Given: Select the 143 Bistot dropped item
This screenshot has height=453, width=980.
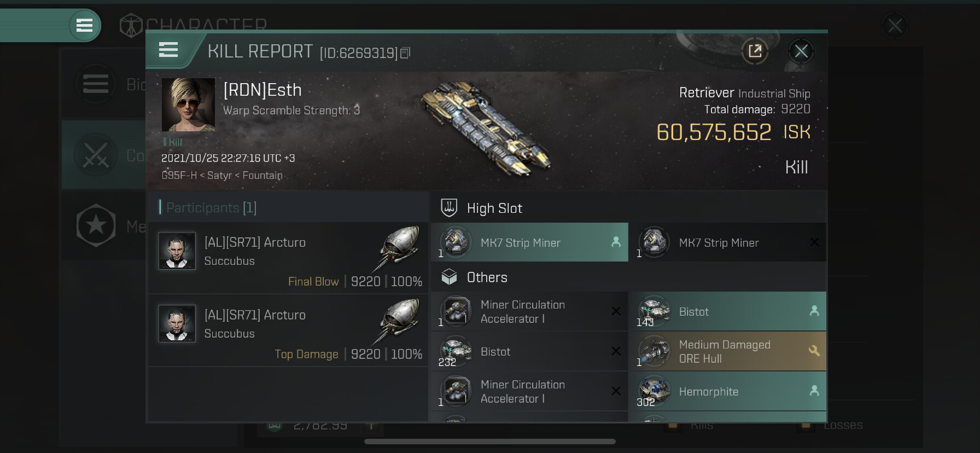Looking at the screenshot, I should (x=727, y=311).
